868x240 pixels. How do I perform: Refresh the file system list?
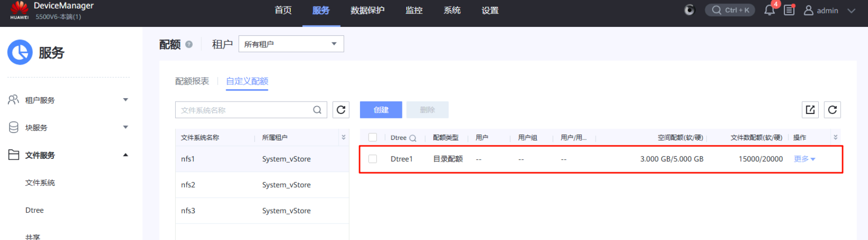click(341, 110)
